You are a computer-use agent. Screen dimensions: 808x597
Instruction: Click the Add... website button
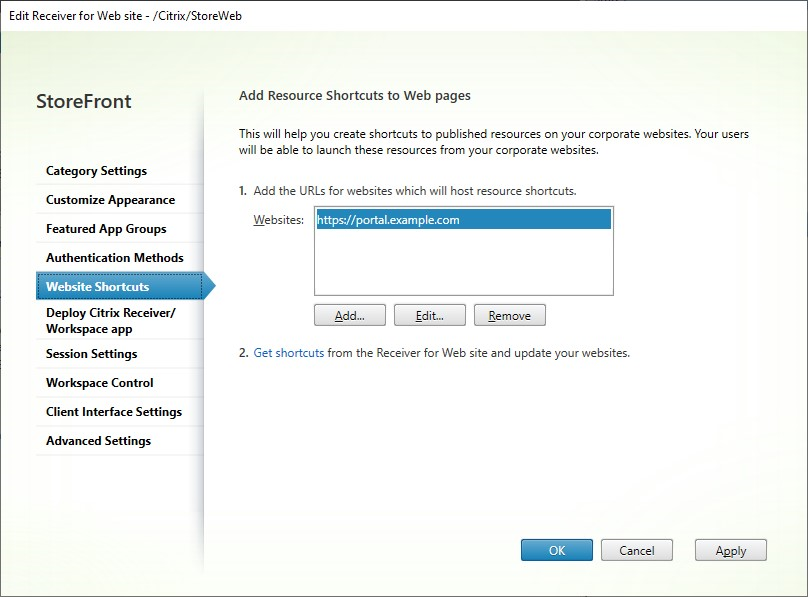[349, 316]
